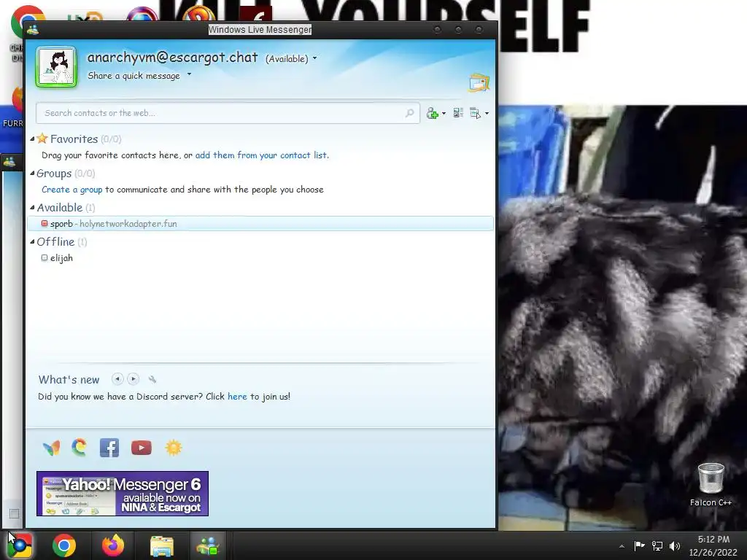Show next What's new item

[x=133, y=379]
